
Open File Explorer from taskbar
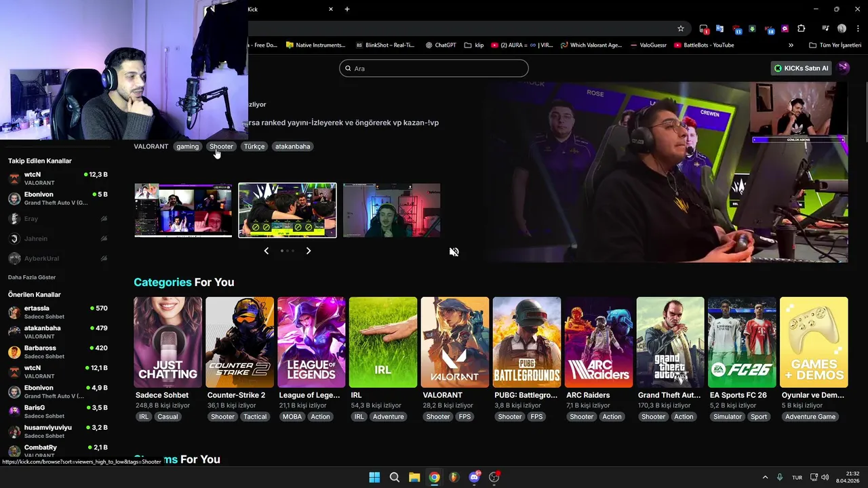click(x=414, y=477)
